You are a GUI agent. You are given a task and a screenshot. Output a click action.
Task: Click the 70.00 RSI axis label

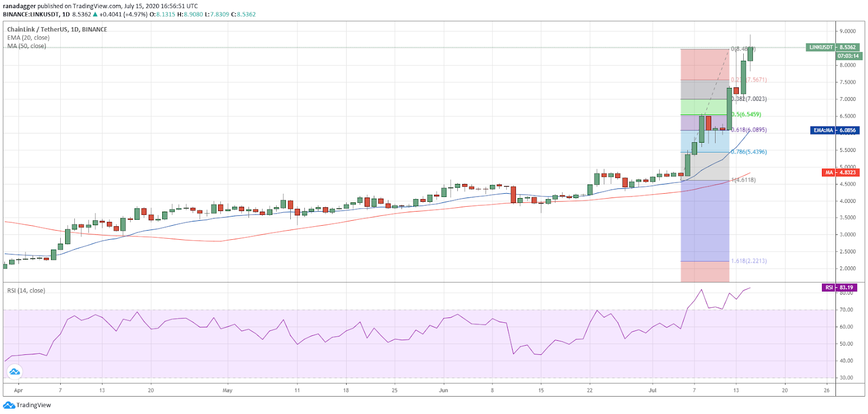coord(846,310)
